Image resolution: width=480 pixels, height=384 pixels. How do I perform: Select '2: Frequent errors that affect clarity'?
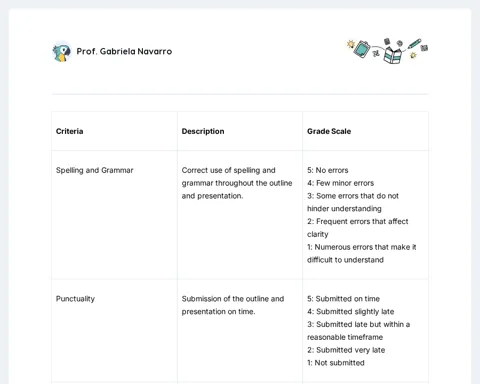358,228
